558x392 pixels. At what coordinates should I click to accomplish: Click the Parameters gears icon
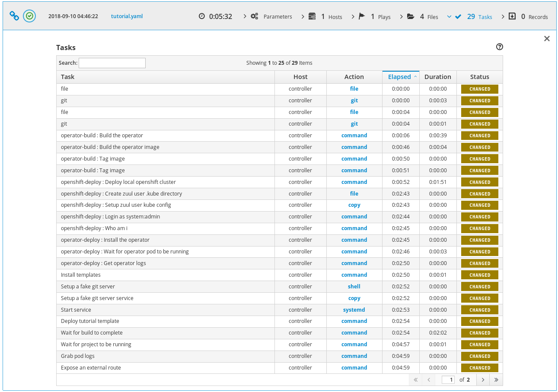[255, 16]
